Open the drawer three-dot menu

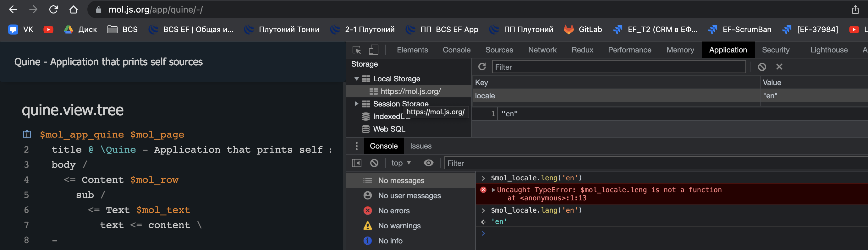tap(356, 146)
